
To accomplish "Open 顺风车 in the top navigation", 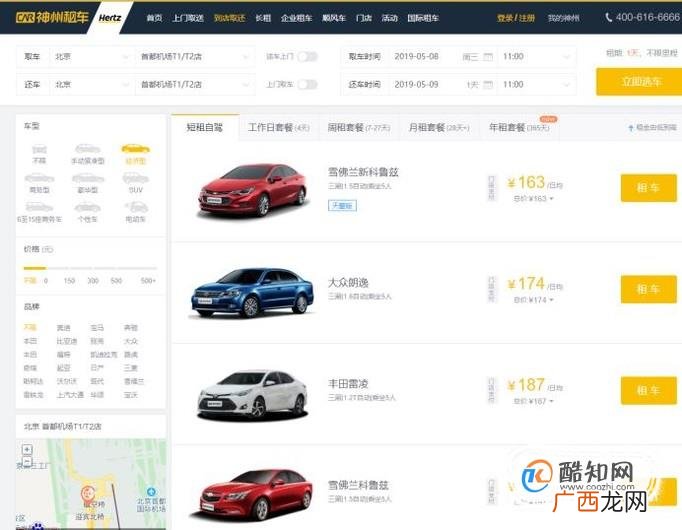I will pos(334,18).
